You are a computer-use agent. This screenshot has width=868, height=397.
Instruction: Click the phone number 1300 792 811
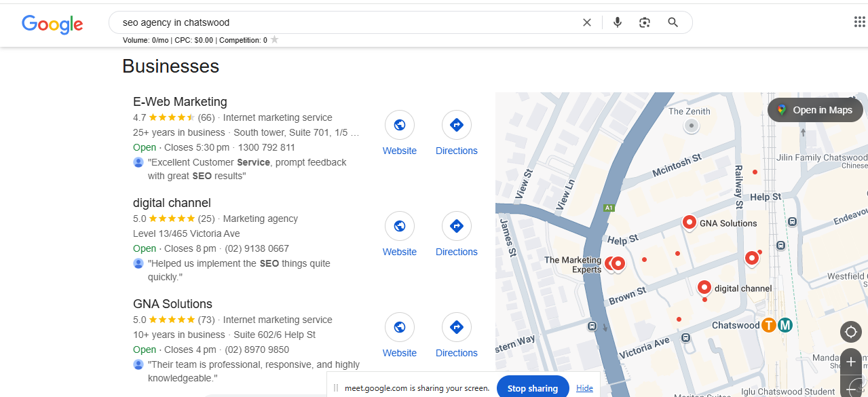267,147
